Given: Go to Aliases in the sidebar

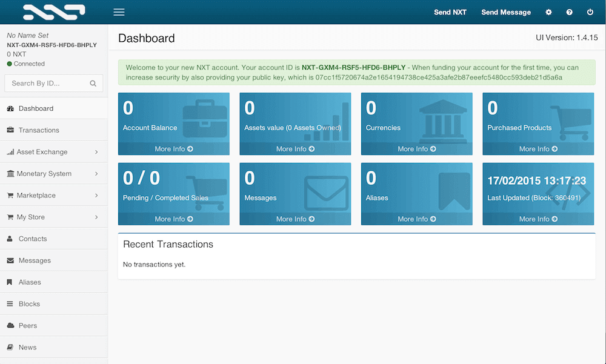Looking at the screenshot, I should tap(54, 282).
